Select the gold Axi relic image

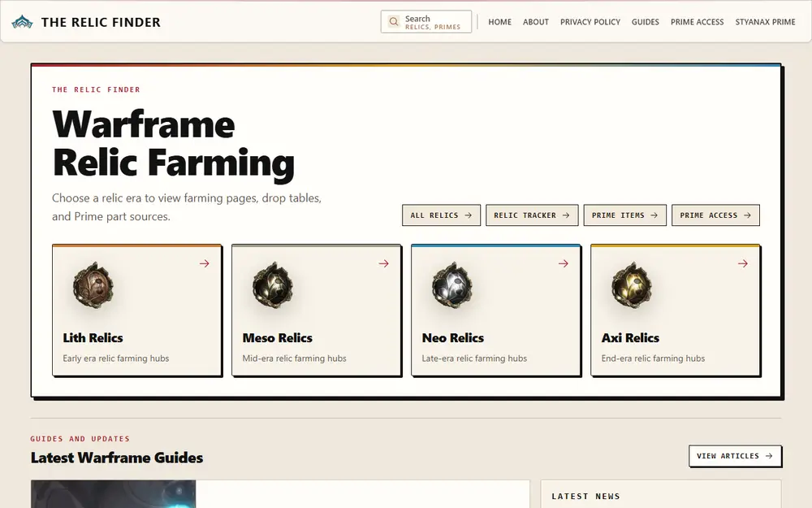pos(632,285)
